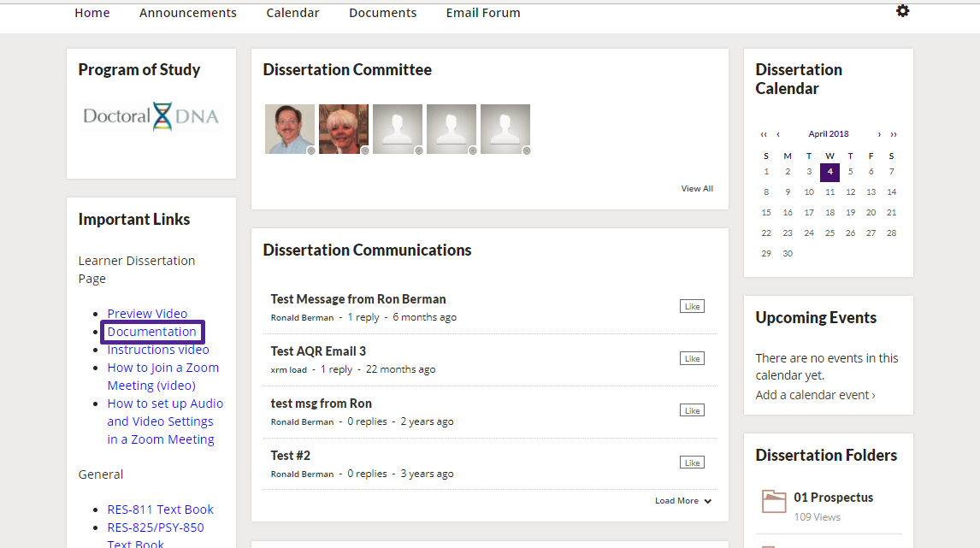Viewport: 980px width, 548px height.
Task: Open second committee member's photo with white hair
Action: pos(344,129)
